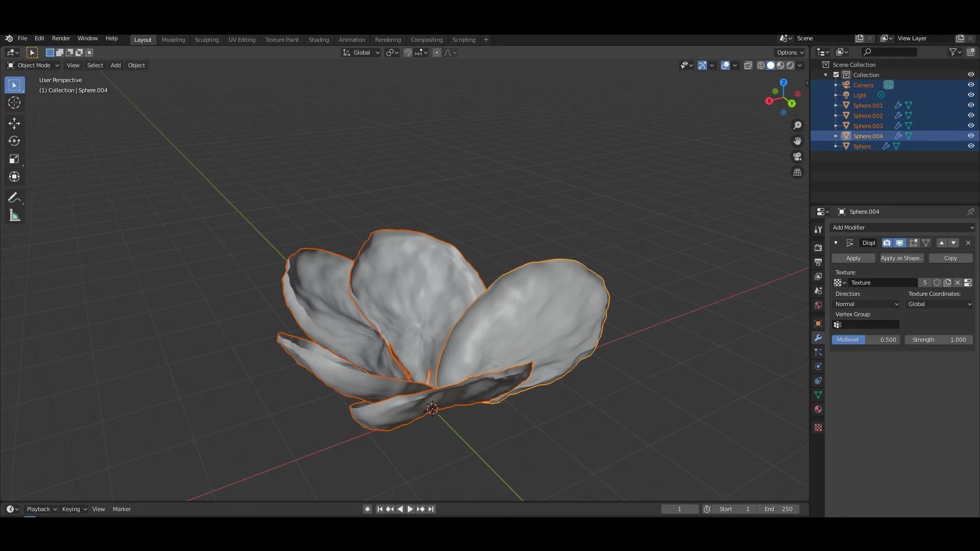Viewport: 980px width, 551px height.
Task: Open the Modifier Properties wrench tab
Action: (818, 338)
